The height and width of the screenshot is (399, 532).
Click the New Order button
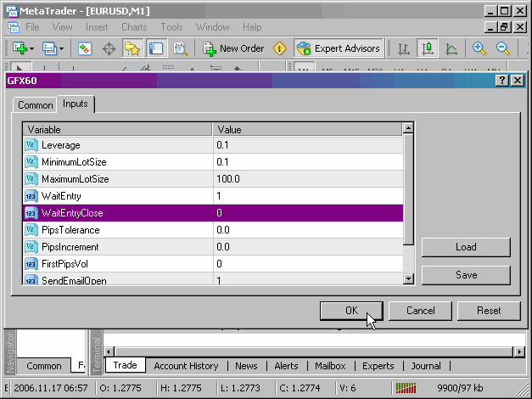tap(233, 48)
